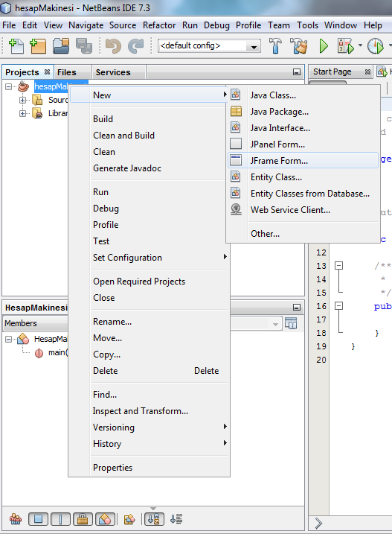Open the Debug Project dropdown arrow
Screen dimensions: 392x534
[360, 45]
